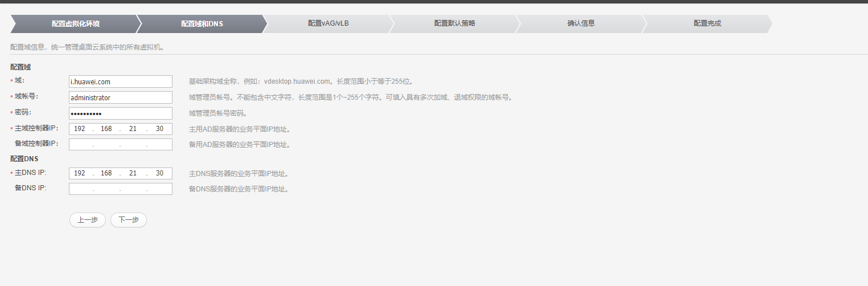Select the 配置完成 wizard step
This screenshot has width=868, height=286.
[x=707, y=23]
